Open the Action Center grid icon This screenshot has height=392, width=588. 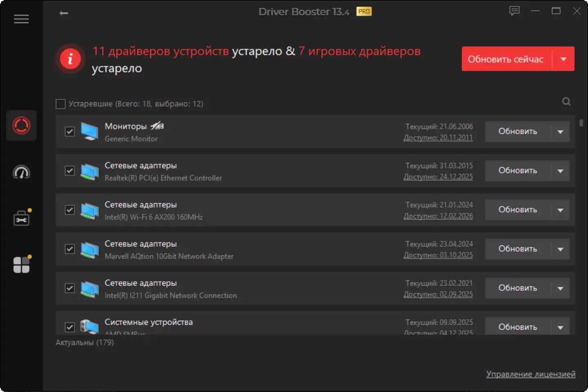(22, 264)
